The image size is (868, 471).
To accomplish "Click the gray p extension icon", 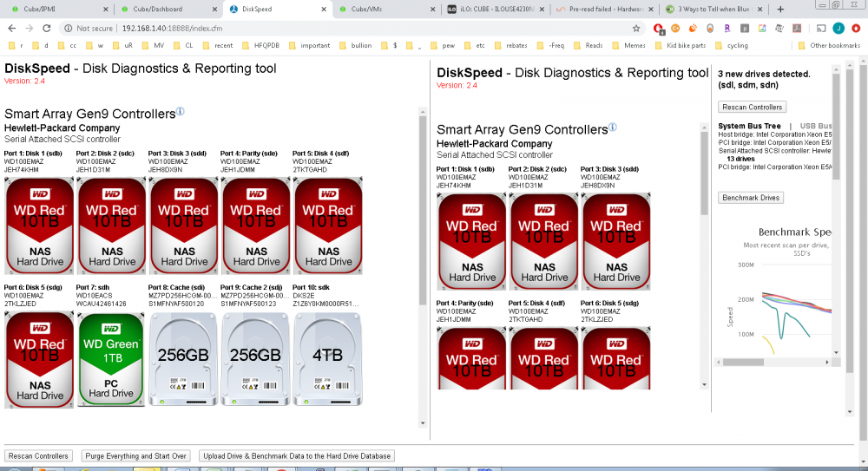I will click(745, 29).
